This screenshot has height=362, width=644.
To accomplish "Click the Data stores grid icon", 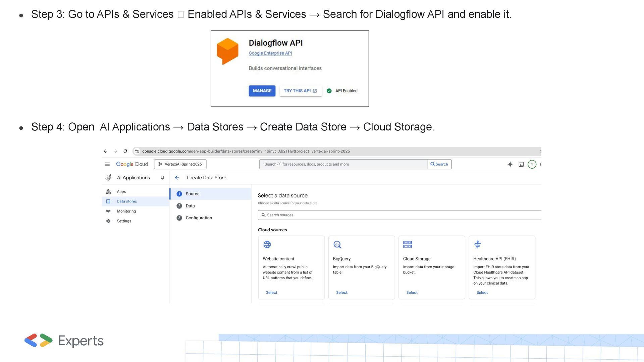I will [108, 201].
